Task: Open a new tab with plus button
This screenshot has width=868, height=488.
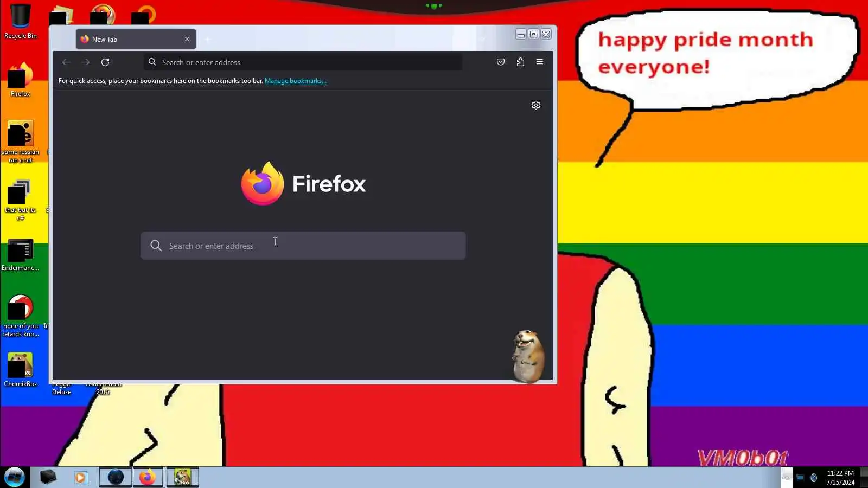Action: click(x=208, y=39)
